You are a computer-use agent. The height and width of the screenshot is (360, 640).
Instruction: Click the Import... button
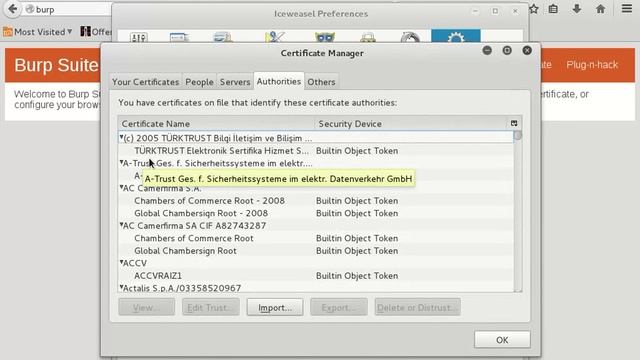(275, 307)
